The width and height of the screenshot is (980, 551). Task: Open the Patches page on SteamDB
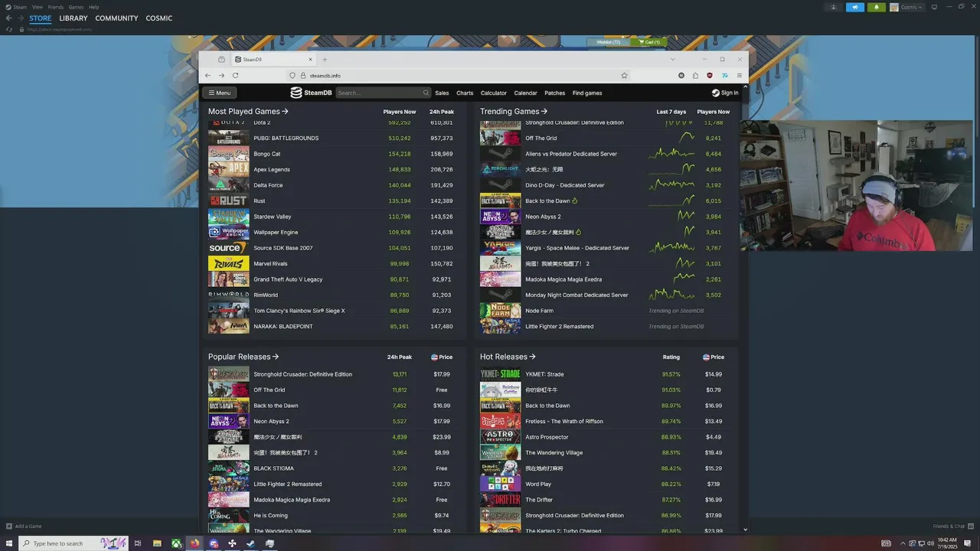click(x=555, y=93)
